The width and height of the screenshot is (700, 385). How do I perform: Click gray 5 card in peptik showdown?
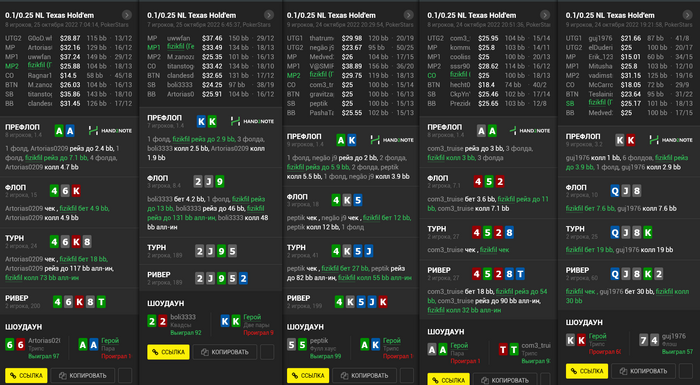coord(292,344)
